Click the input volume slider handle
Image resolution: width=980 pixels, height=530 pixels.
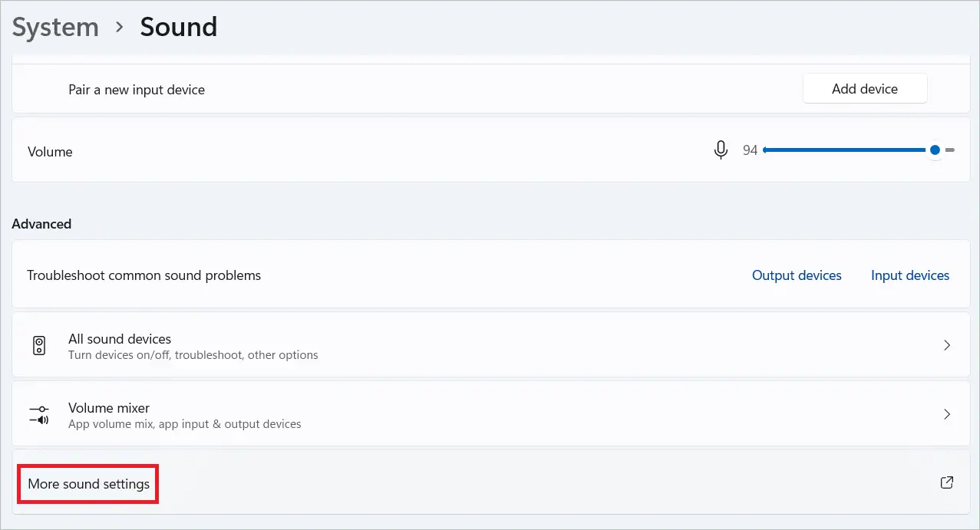click(934, 150)
